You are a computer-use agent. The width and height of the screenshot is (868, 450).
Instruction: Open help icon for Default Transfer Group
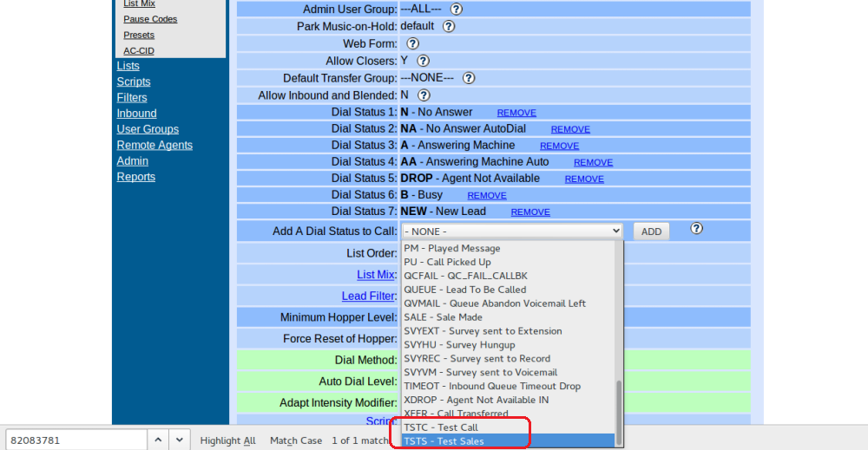click(469, 78)
